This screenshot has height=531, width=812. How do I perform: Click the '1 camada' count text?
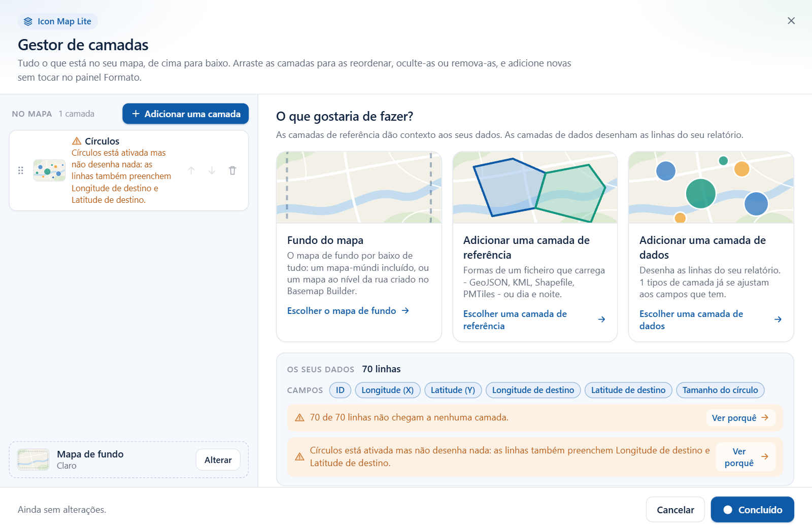click(x=77, y=114)
